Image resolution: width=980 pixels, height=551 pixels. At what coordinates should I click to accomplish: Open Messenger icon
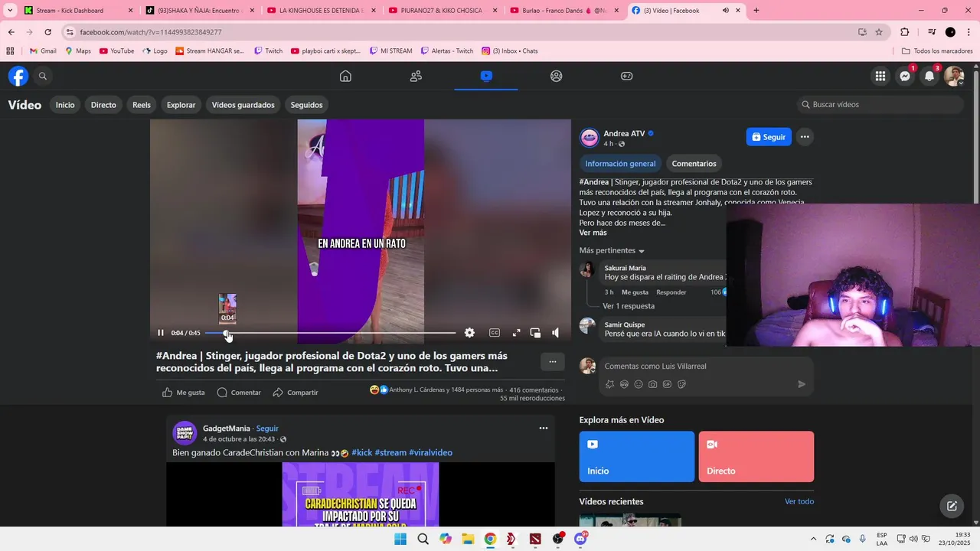click(905, 76)
